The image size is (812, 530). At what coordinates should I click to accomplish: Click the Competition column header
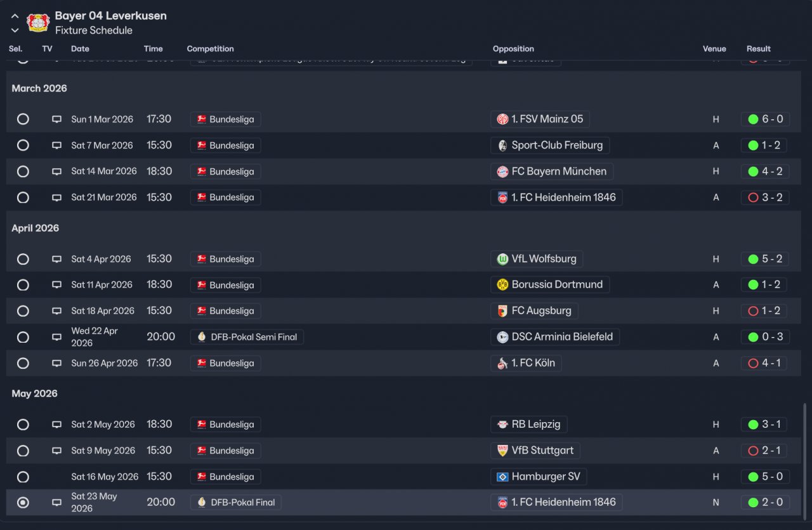click(x=210, y=49)
